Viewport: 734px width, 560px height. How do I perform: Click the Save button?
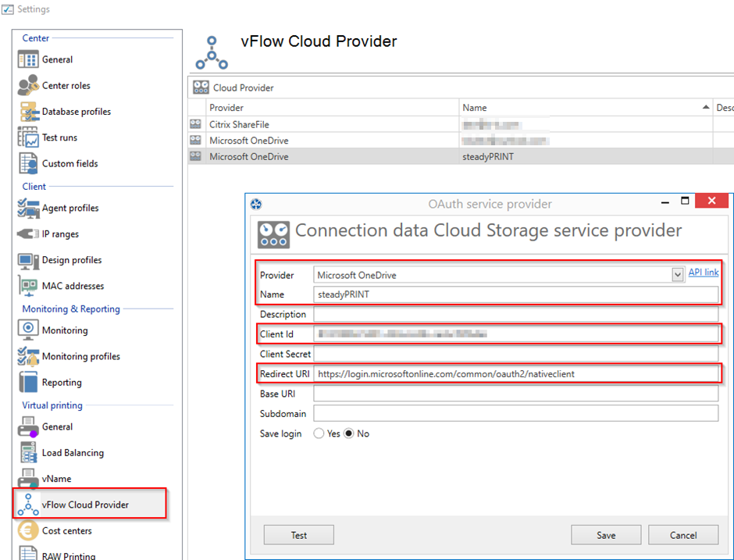[x=606, y=535]
